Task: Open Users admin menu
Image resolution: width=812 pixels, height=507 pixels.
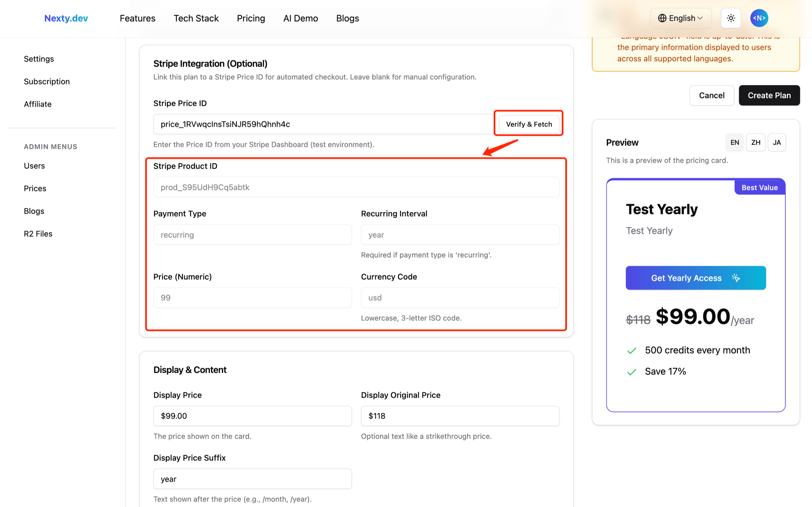Action: [34, 166]
